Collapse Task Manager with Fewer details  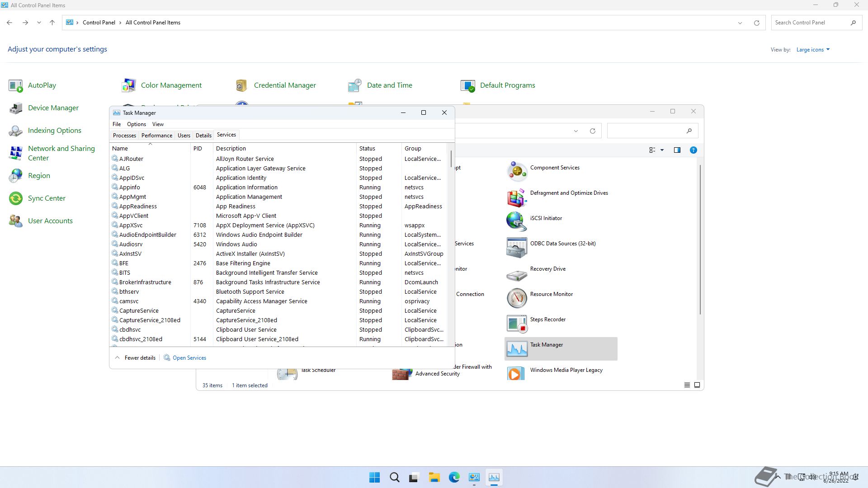(x=135, y=358)
